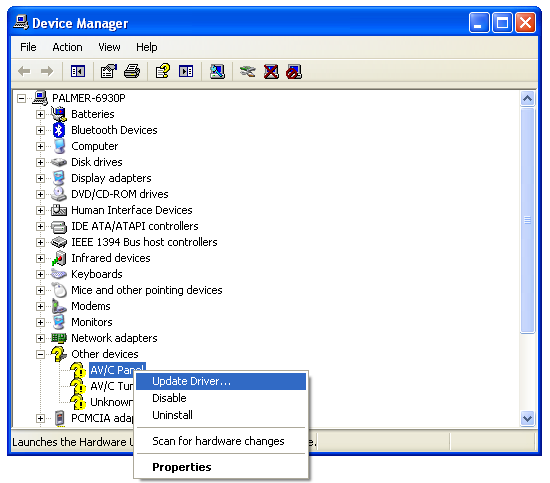This screenshot has width=550, height=483.
Task: Click the DVD/CD-ROM drives icon
Action: click(59, 194)
